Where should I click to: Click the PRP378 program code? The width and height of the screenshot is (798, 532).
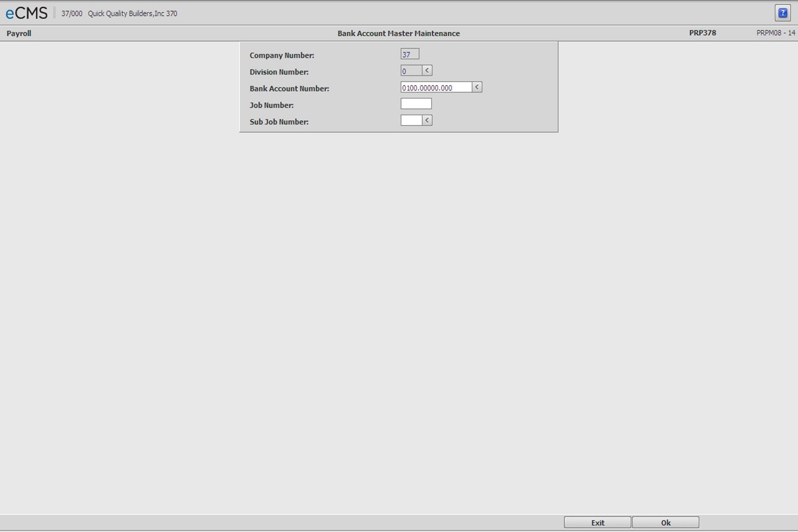click(703, 33)
